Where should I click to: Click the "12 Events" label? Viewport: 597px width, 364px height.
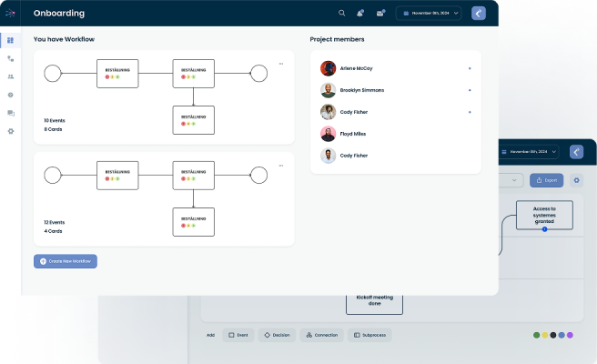pos(54,222)
